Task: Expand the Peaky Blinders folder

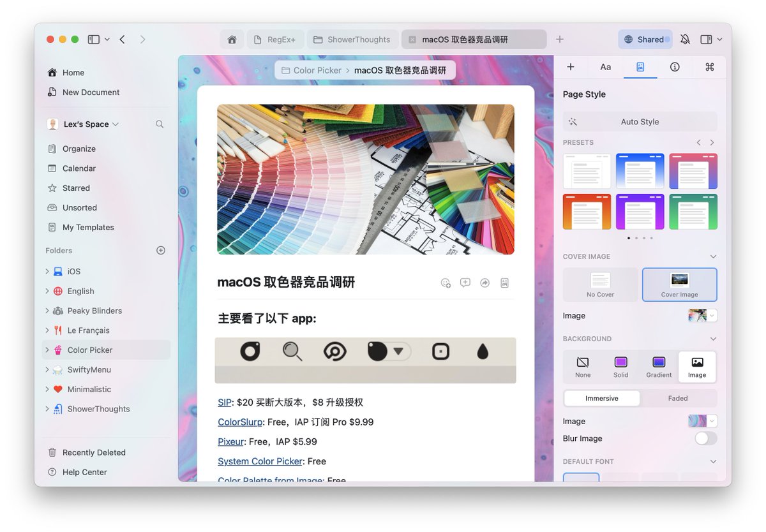Action: click(47, 311)
